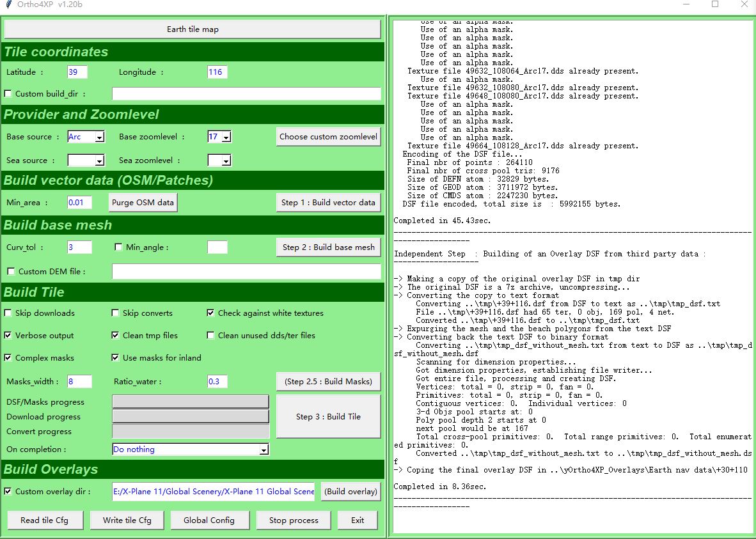Enable Clean unused dds/ter files
Image resolution: width=756 pixels, height=539 pixels.
210,335
